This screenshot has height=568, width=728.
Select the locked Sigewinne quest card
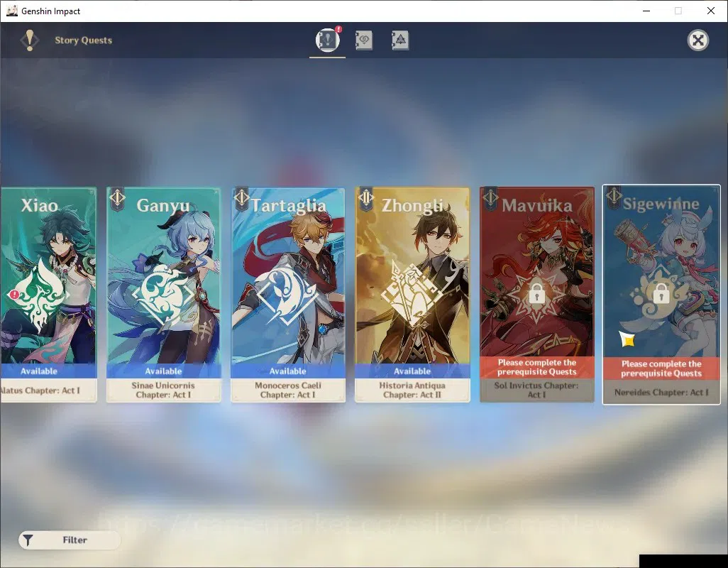click(x=661, y=295)
